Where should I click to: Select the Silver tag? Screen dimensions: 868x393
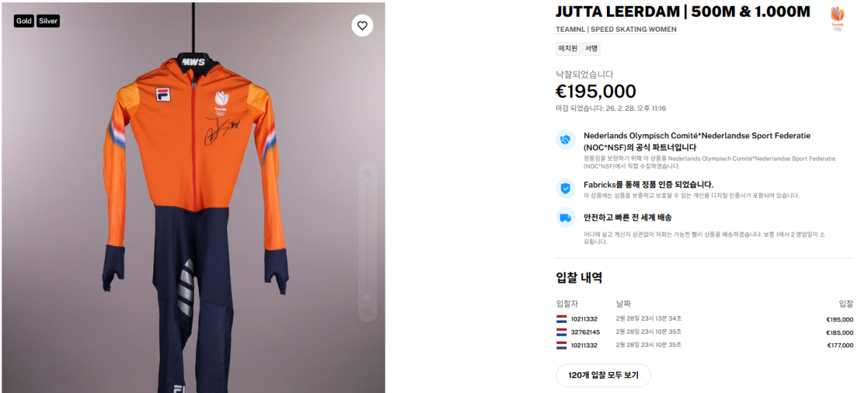point(48,22)
